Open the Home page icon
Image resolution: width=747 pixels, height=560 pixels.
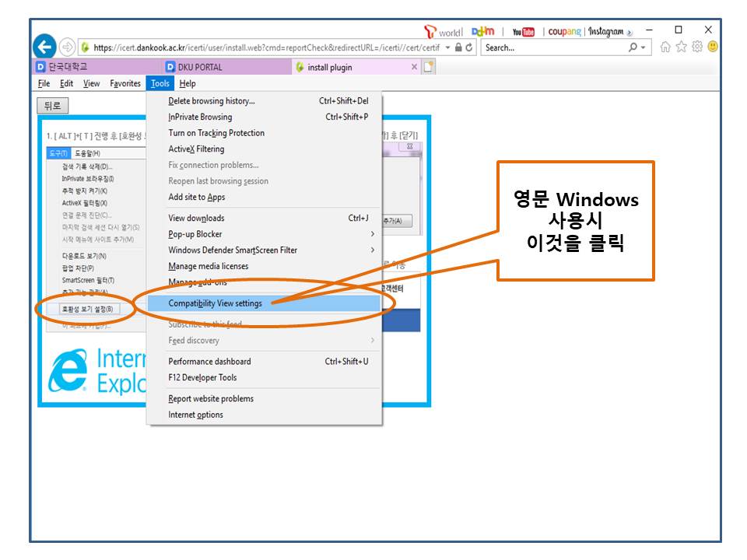[665, 47]
